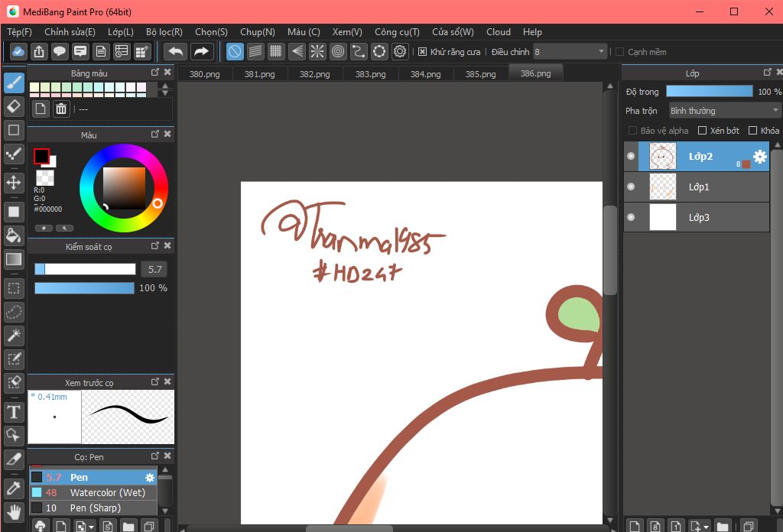Open Pen brush settings gear
This screenshot has height=532, width=783.
[149, 478]
